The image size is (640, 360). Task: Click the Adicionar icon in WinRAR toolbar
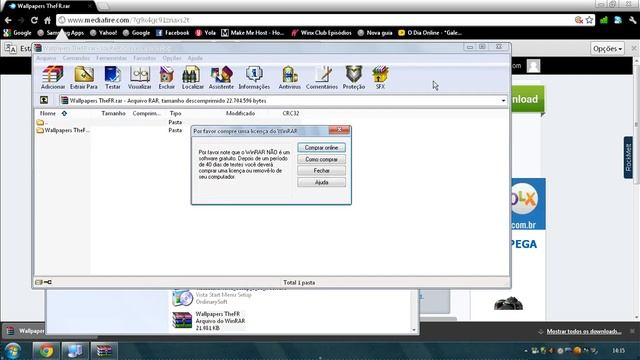point(53,78)
